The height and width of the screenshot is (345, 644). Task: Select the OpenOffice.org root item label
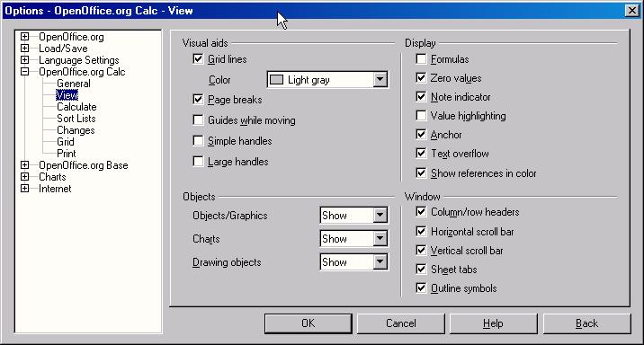[x=71, y=37]
